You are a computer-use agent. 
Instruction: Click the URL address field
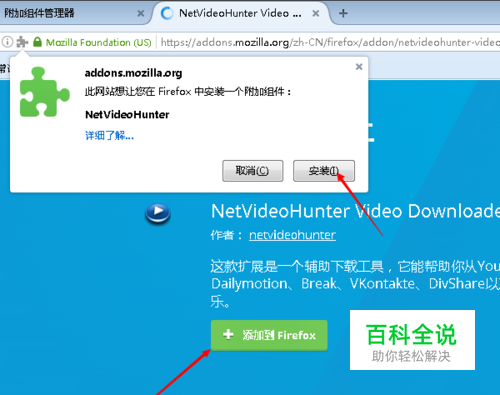coord(329,42)
